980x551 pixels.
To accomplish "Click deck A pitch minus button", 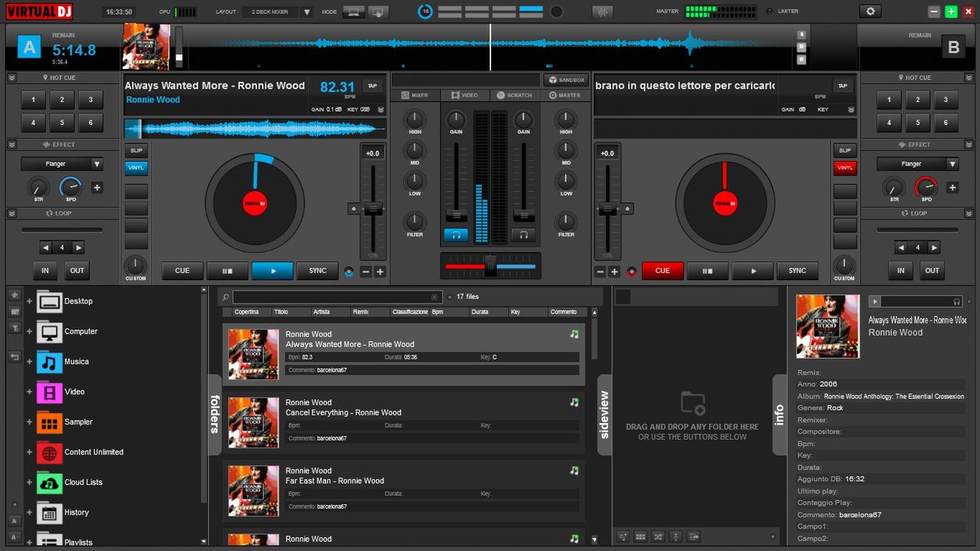I will pyautogui.click(x=365, y=272).
